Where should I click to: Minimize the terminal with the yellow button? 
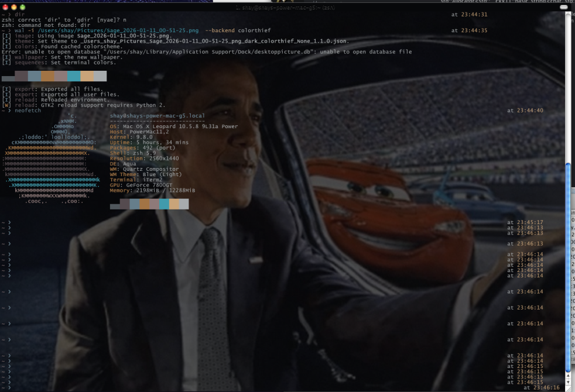coord(14,8)
